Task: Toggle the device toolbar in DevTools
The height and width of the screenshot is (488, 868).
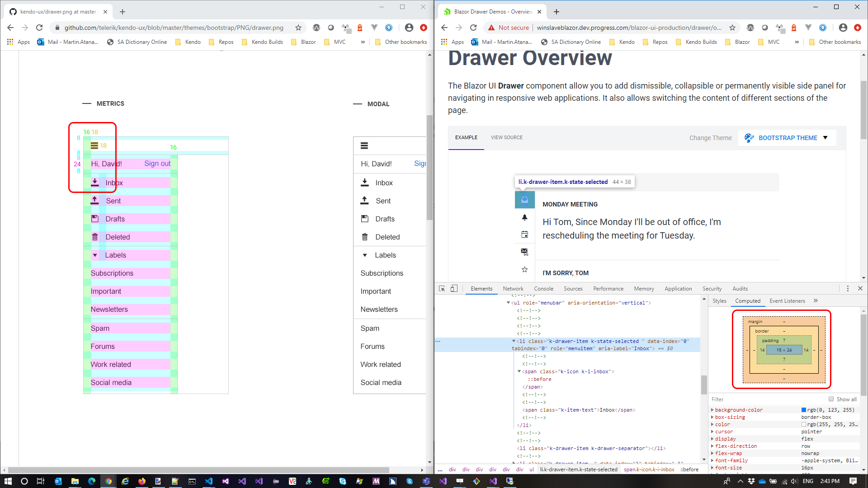Action: coord(454,288)
